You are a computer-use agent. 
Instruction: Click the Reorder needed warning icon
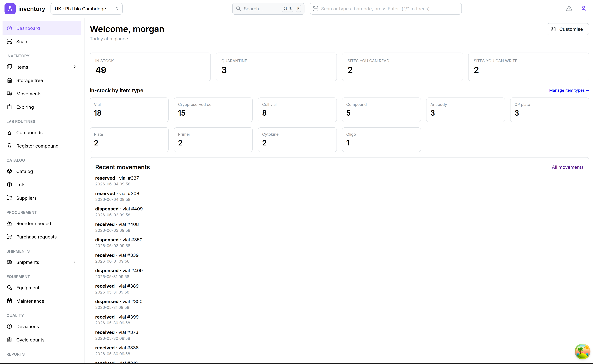pyautogui.click(x=9, y=223)
